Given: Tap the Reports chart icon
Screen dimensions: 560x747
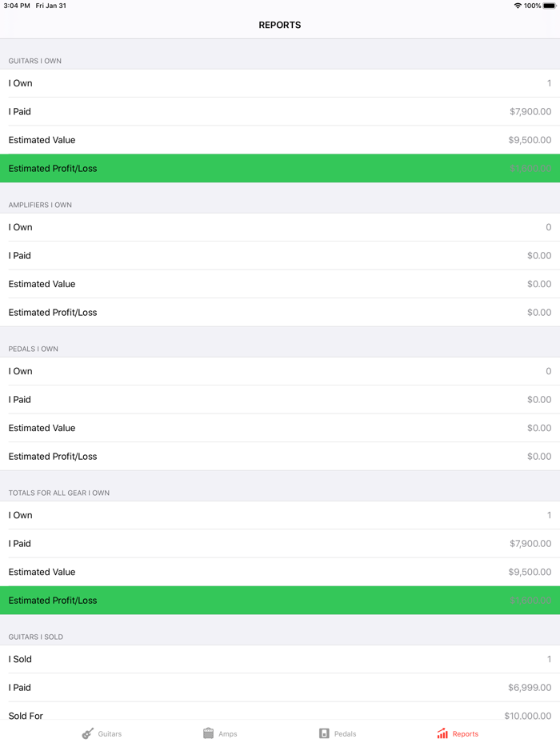Looking at the screenshot, I should (442, 733).
